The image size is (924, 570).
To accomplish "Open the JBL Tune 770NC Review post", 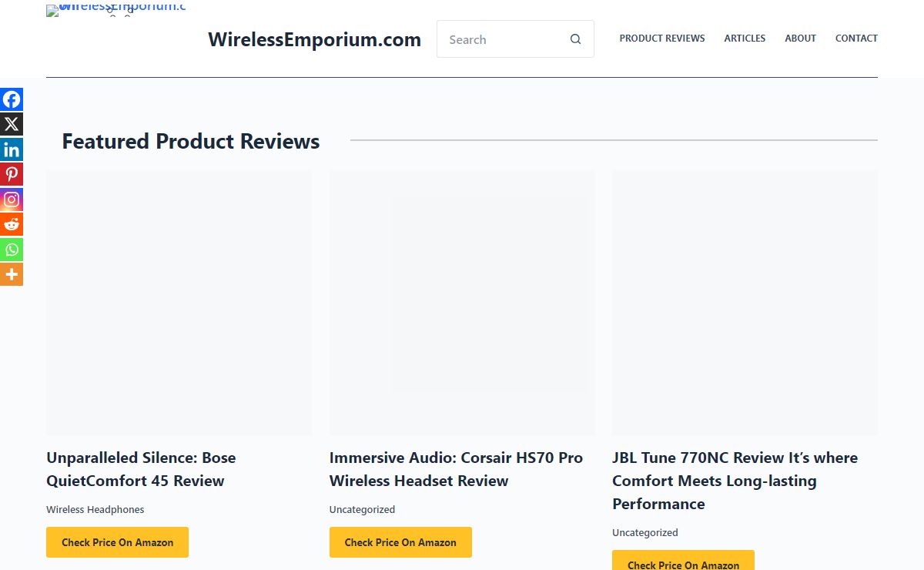I will [735, 481].
